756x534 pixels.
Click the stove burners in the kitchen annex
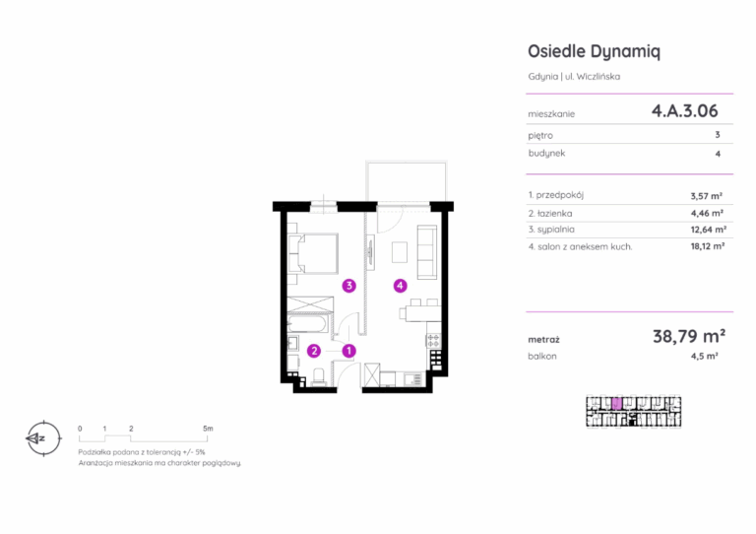(432, 342)
